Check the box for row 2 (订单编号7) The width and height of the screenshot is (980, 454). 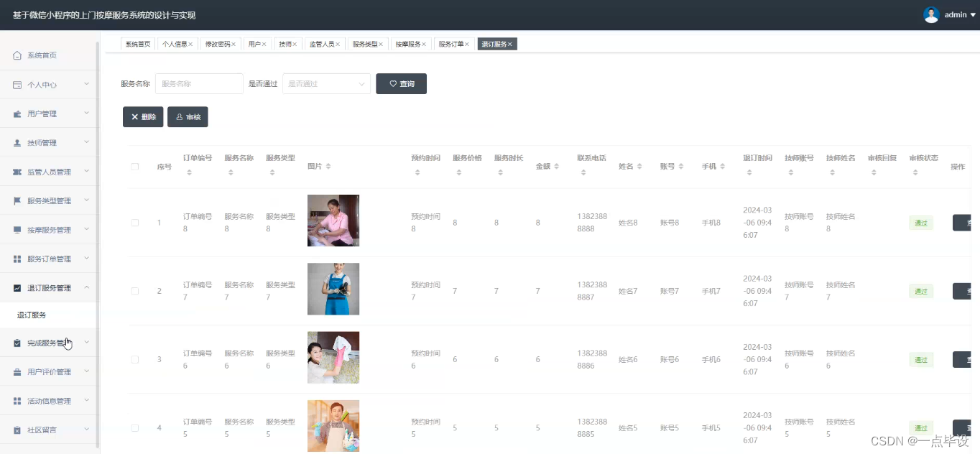pyautogui.click(x=135, y=291)
